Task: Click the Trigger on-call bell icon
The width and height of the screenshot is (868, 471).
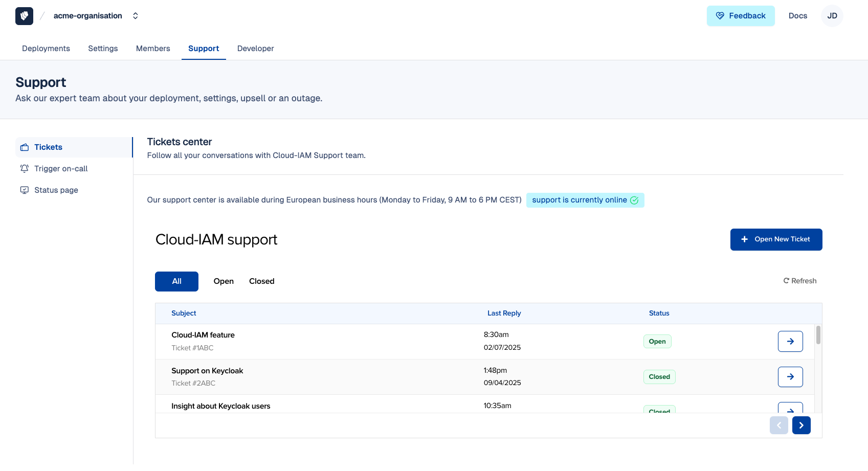Action: [x=25, y=169]
